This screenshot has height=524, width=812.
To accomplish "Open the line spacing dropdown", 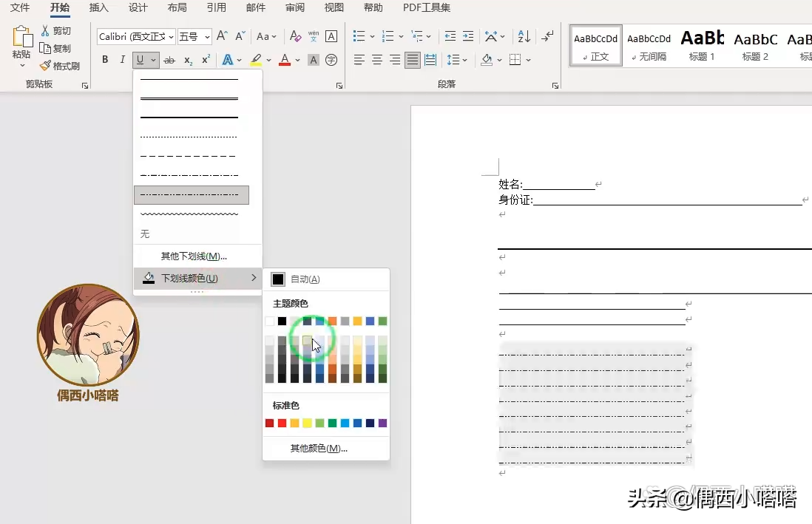I will (x=457, y=60).
